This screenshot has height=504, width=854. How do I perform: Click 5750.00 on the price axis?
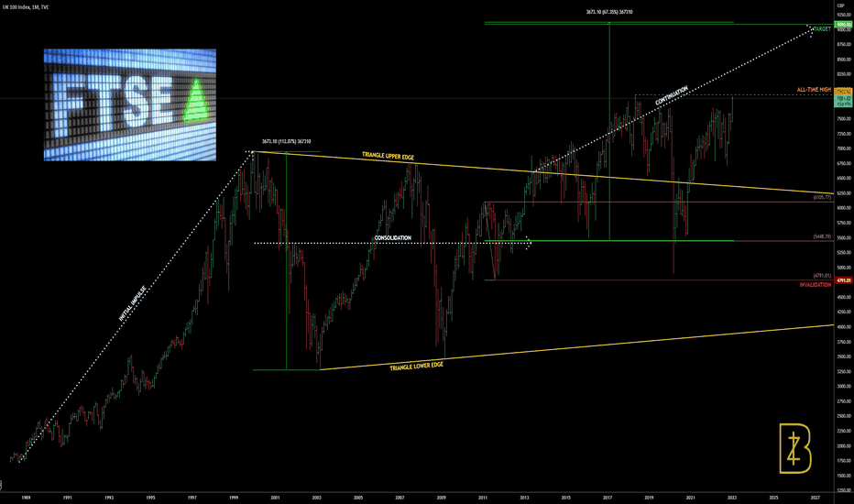(x=844, y=223)
